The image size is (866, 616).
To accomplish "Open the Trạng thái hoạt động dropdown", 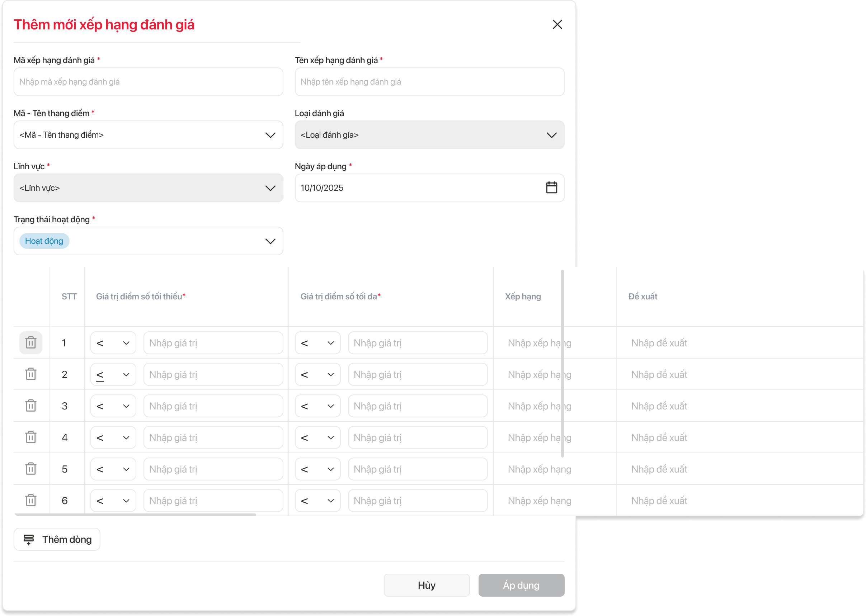I will (270, 241).
